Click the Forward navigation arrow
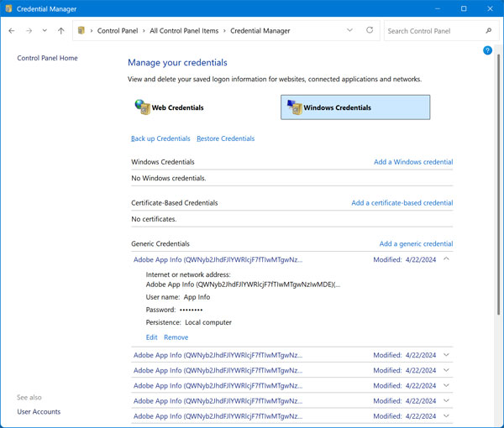The height and width of the screenshot is (428, 504). click(x=29, y=31)
